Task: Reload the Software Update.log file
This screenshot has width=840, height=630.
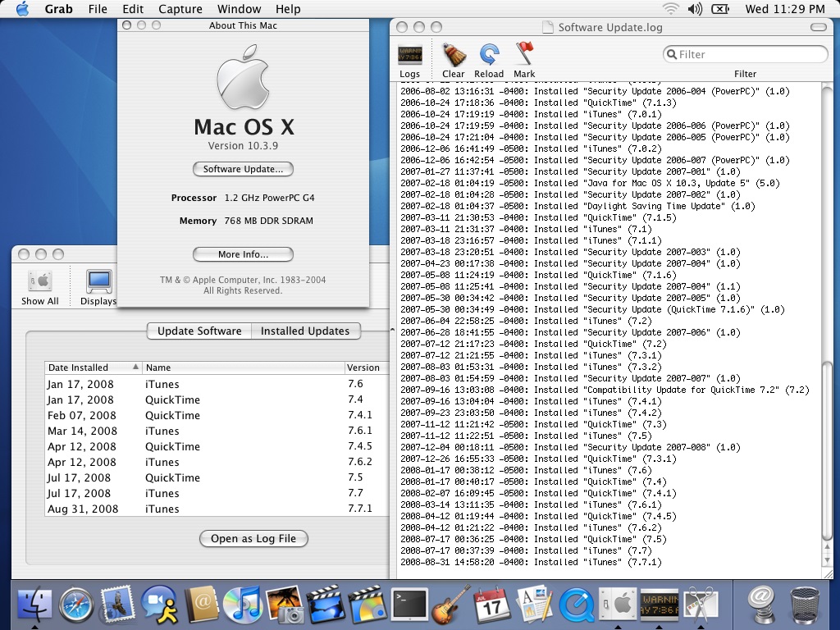Action: point(489,61)
